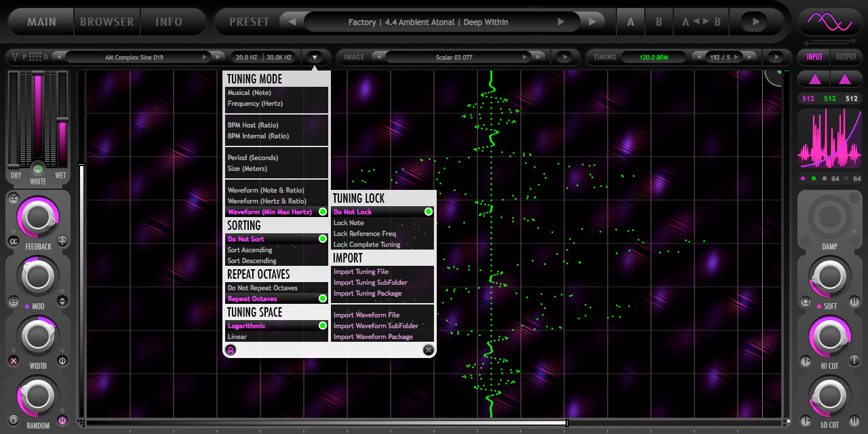
Task: Select the Sort Descending option
Action: (277, 261)
